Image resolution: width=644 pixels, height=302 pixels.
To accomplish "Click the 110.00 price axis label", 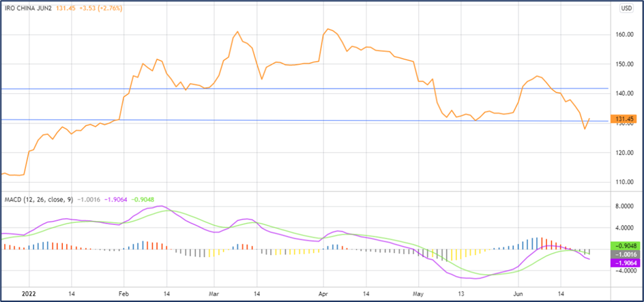I will click(x=624, y=182).
